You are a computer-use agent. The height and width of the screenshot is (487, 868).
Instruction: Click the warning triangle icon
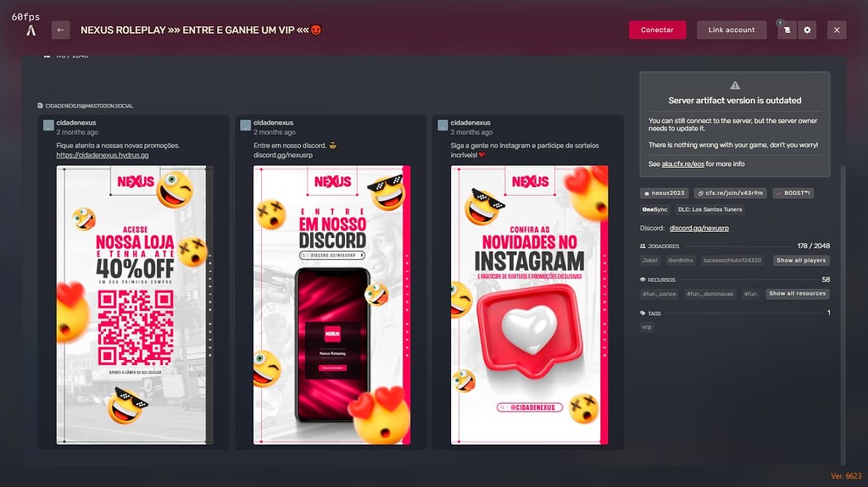click(735, 85)
